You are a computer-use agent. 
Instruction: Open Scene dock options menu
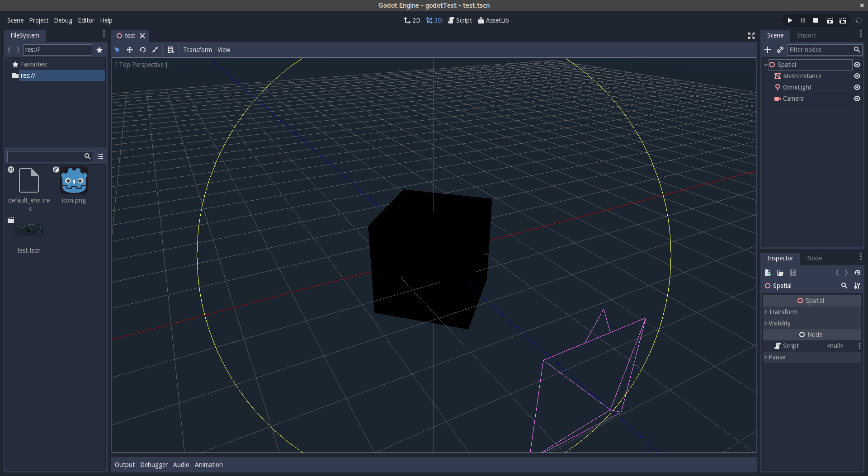coord(860,34)
